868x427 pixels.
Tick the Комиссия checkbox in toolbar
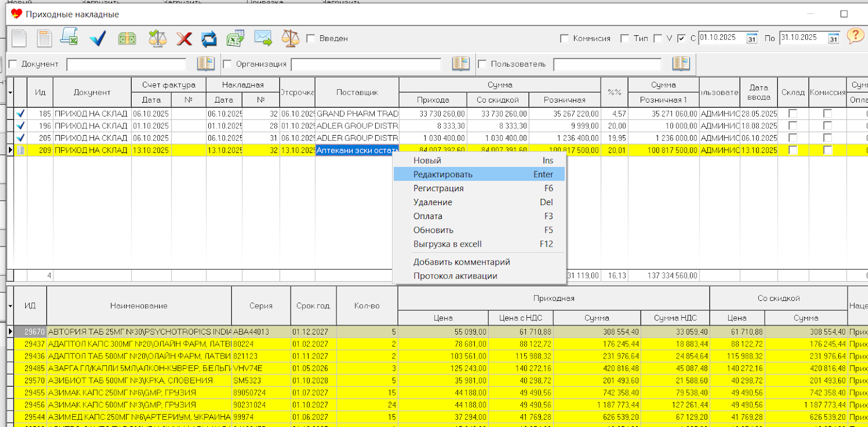(x=564, y=39)
